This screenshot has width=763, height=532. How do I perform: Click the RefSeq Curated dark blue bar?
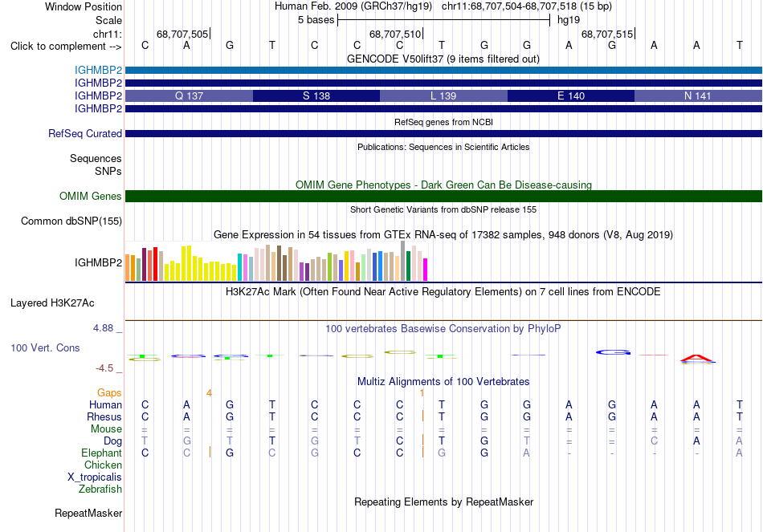(x=444, y=133)
